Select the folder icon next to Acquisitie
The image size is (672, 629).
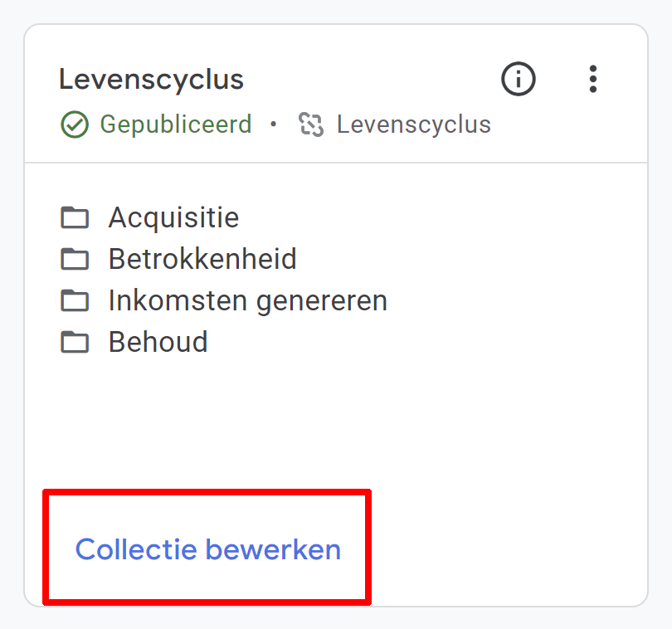[x=75, y=217]
